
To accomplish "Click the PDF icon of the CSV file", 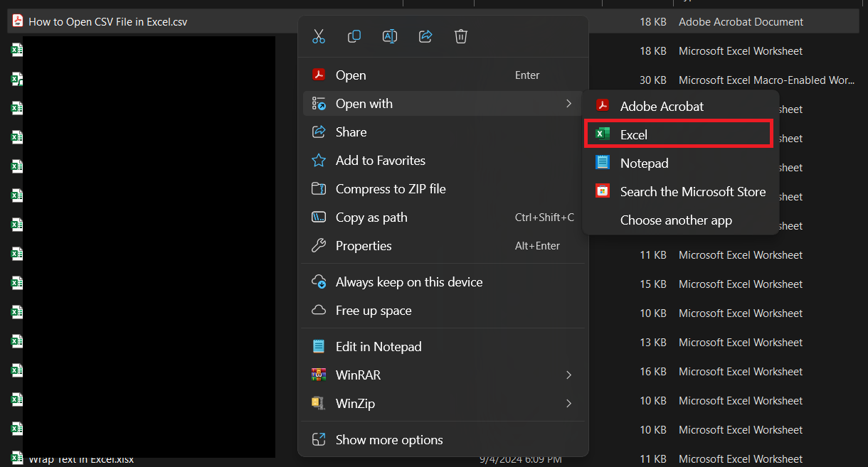I will click(18, 21).
